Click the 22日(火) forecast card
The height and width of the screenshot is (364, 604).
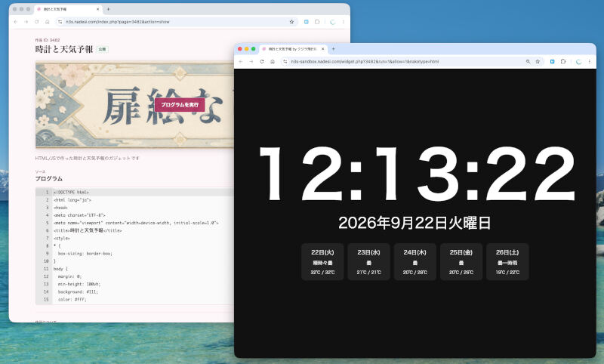[323, 262]
